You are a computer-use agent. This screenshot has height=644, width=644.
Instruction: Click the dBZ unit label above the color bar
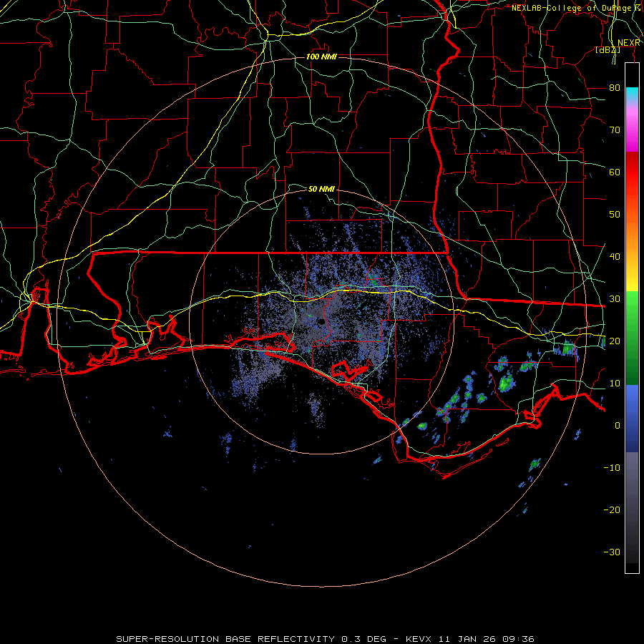[x=608, y=50]
